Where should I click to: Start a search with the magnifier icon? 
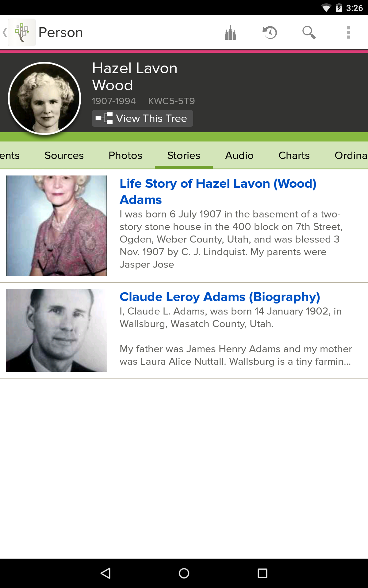tap(309, 32)
